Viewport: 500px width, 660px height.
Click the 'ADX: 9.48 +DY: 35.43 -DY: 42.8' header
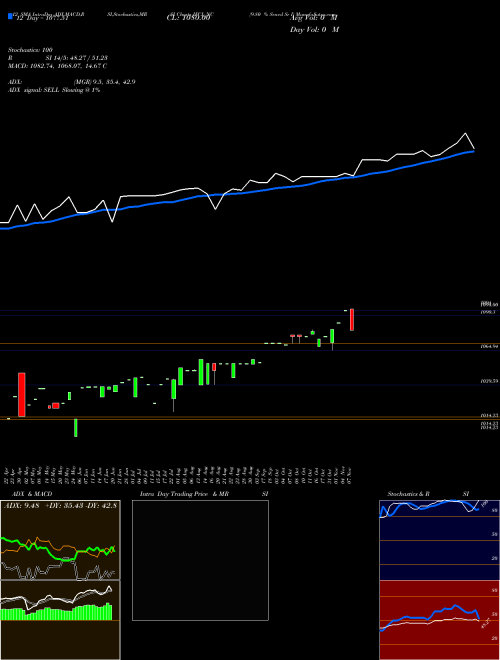(x=60, y=506)
